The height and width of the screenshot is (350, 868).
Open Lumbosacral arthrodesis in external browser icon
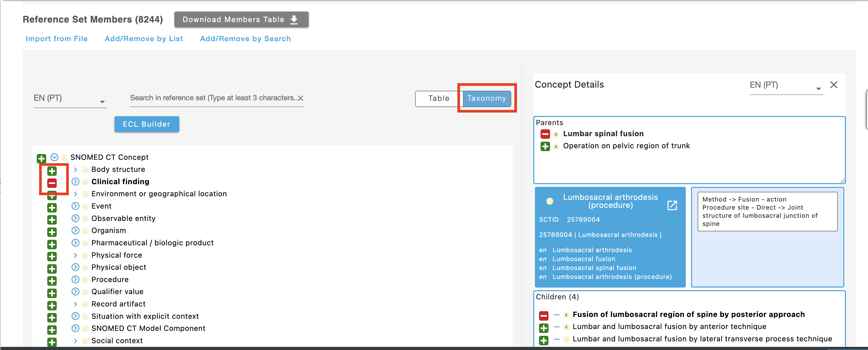tap(672, 205)
